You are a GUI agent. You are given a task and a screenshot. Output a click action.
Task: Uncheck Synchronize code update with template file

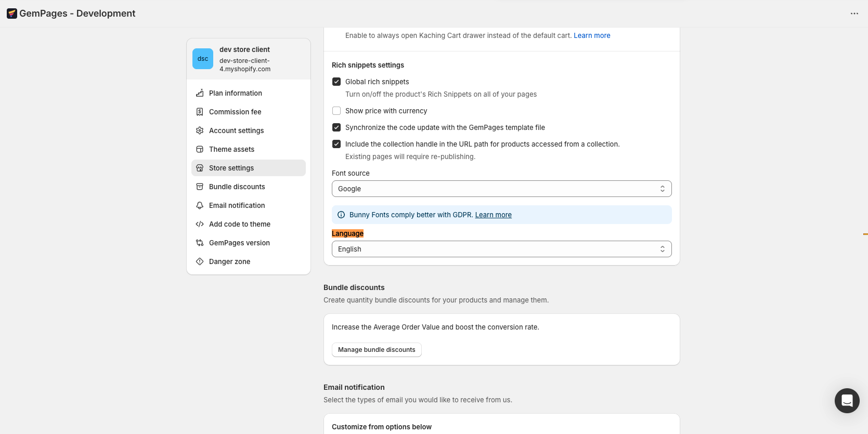coord(336,127)
